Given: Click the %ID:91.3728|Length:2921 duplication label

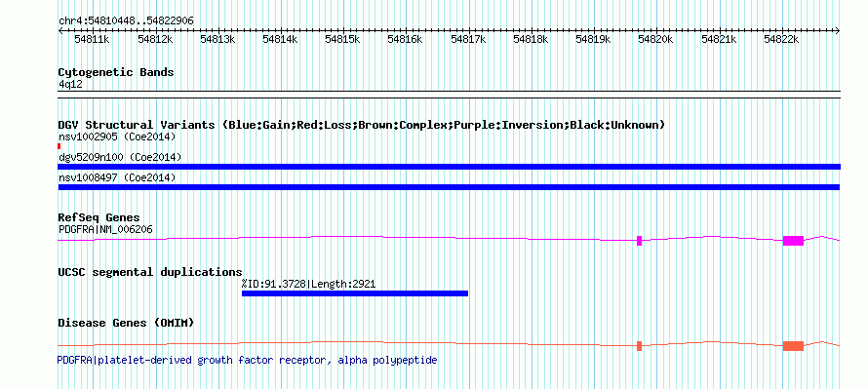Looking at the screenshot, I should pyautogui.click(x=309, y=285).
